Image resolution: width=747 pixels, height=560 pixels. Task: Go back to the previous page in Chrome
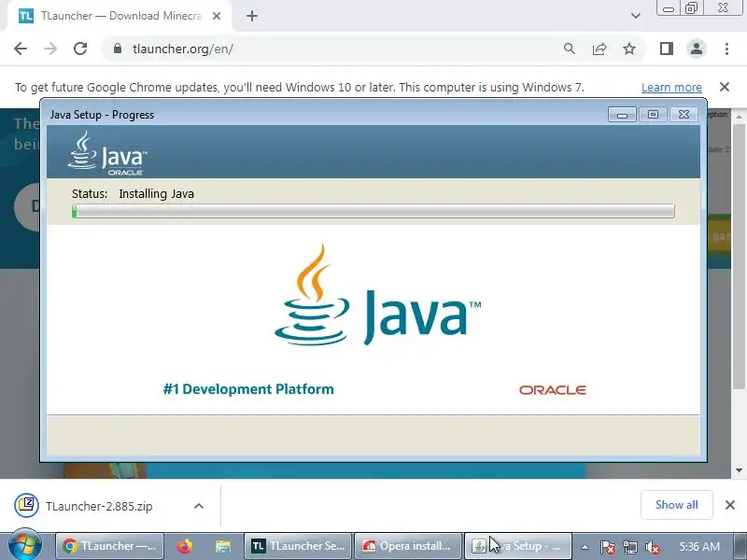[x=21, y=49]
